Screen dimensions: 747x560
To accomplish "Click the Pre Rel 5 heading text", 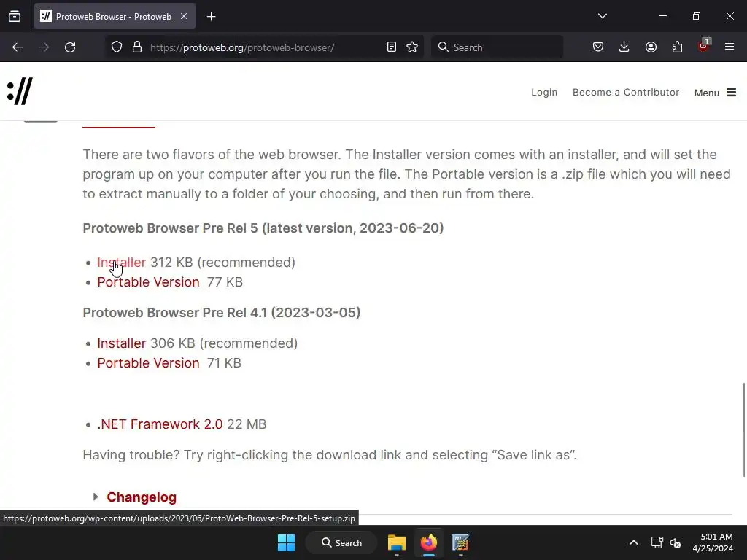I will (x=263, y=228).
